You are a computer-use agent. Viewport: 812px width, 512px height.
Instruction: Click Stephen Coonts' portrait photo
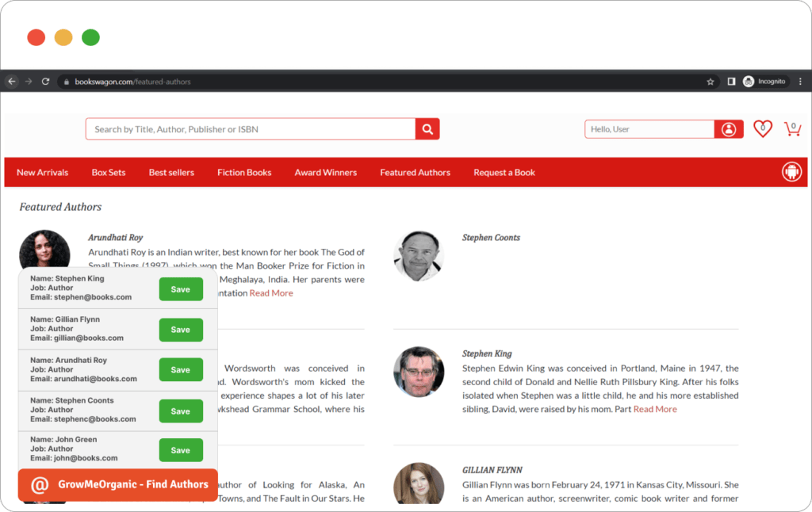point(419,256)
